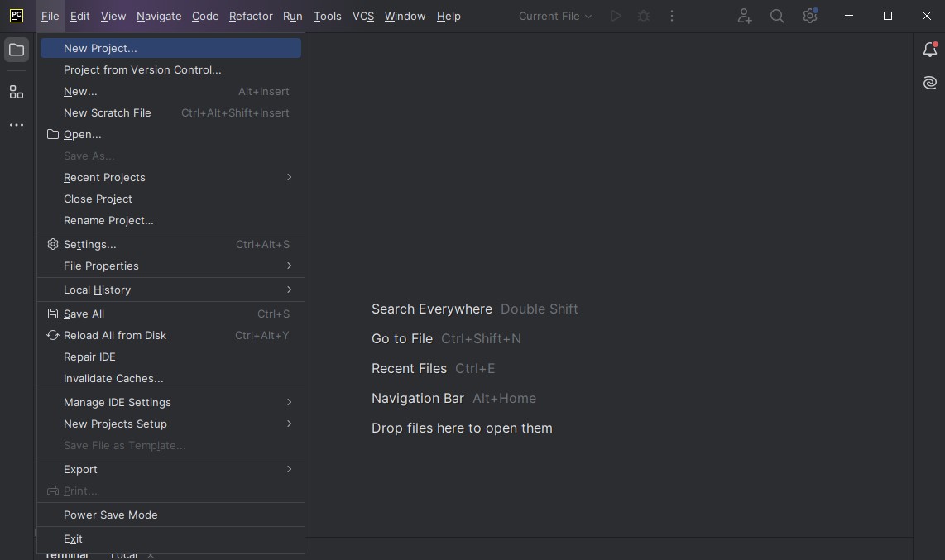The width and height of the screenshot is (945, 560).
Task: Expand the Manage IDE Settings submenu
Action: coord(118,402)
